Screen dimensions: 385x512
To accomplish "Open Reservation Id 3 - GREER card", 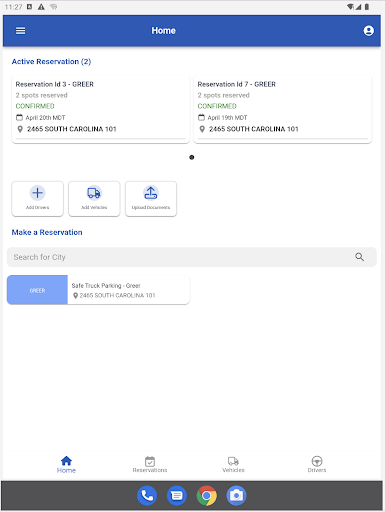I will coord(101,109).
